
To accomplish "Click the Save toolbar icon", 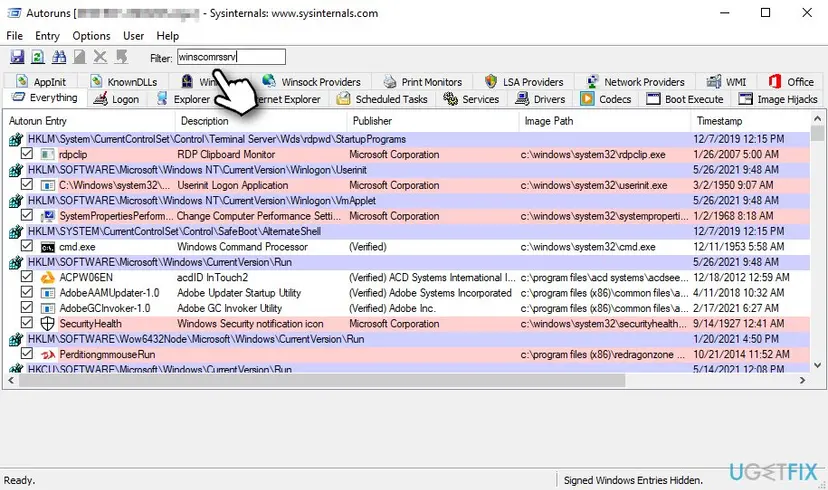I will pyautogui.click(x=17, y=56).
